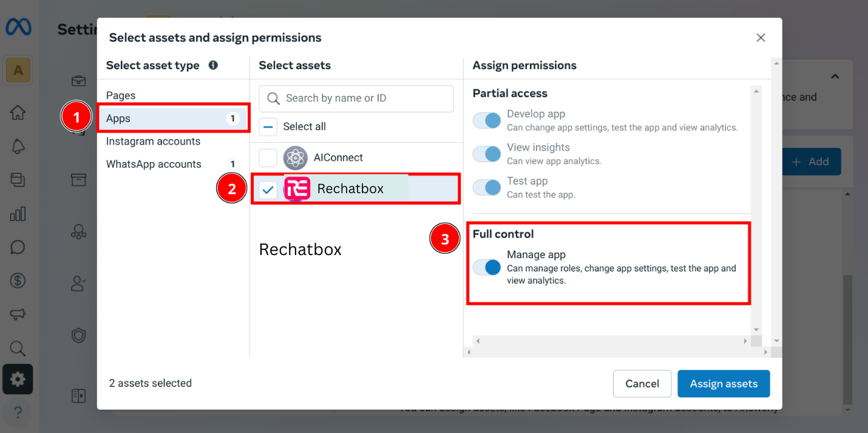
Task: Toggle the Develop app switch
Action: pos(487,120)
